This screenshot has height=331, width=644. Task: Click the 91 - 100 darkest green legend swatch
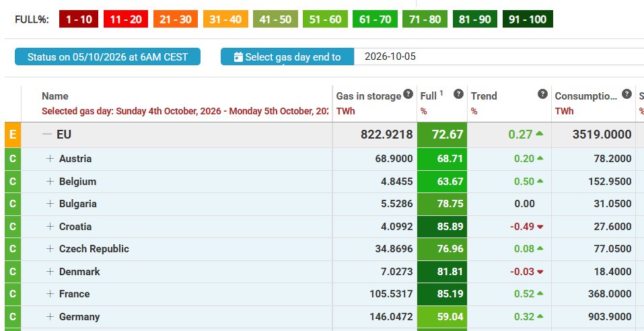click(528, 20)
